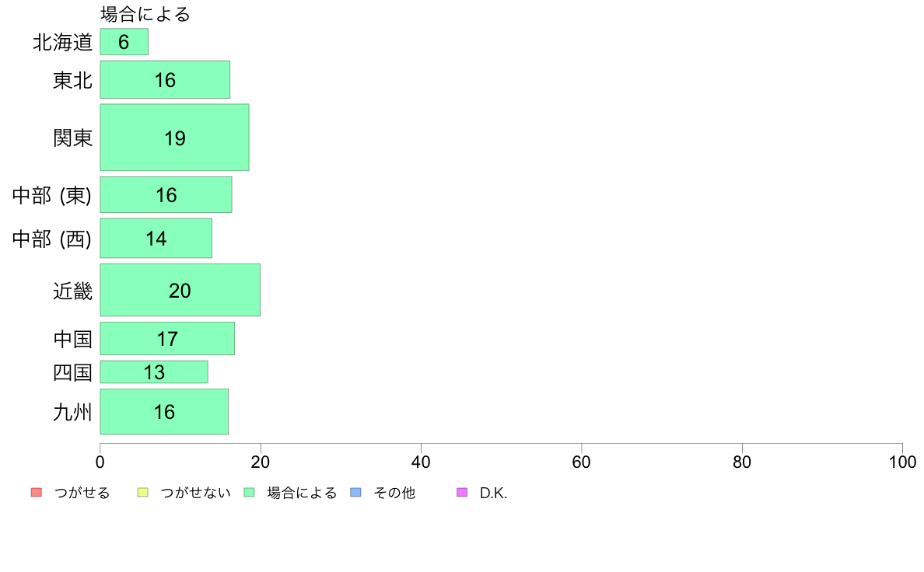Click the yellow つがせない legend swatch

tap(142, 493)
